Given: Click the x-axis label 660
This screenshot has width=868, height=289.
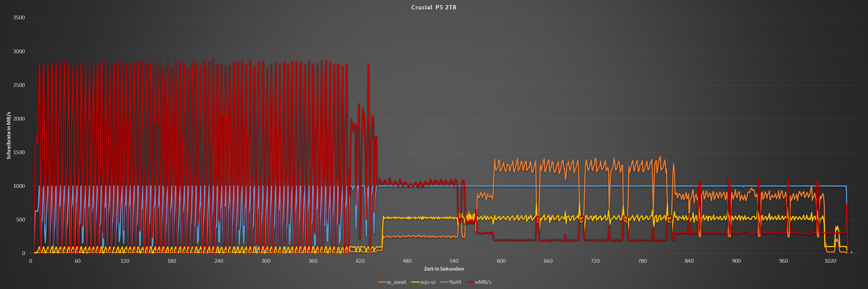Looking at the screenshot, I should (x=548, y=261).
